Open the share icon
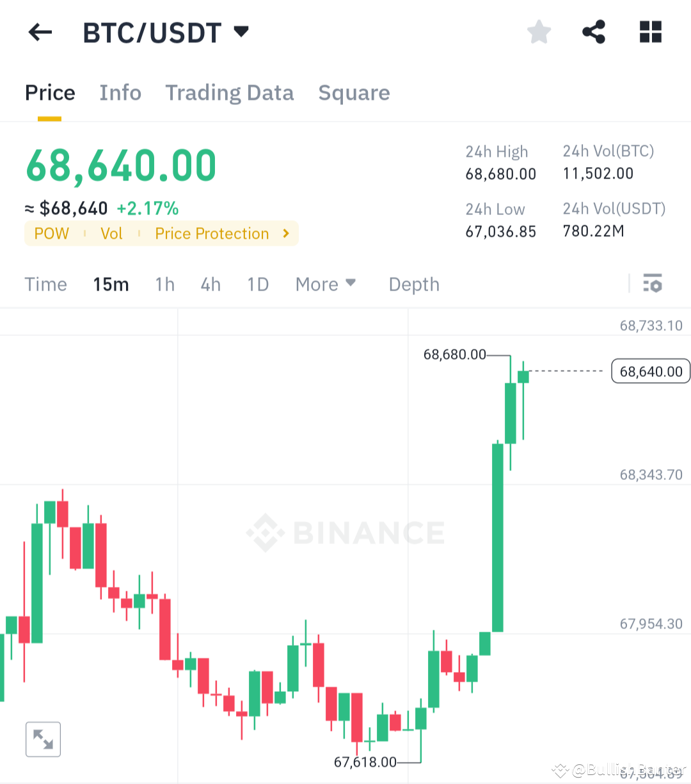The height and width of the screenshot is (784, 691). click(x=593, y=31)
